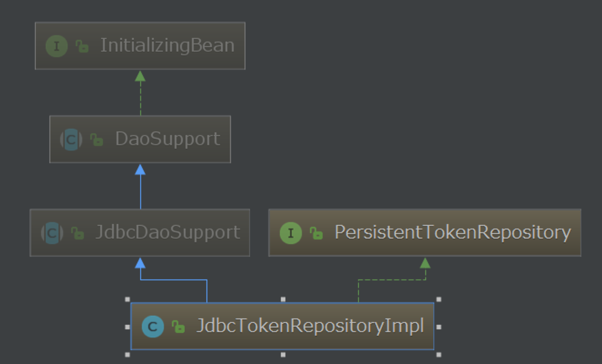Click the lock icon beside PersistentTokenRepository
The width and height of the screenshot is (602, 364).
316,233
